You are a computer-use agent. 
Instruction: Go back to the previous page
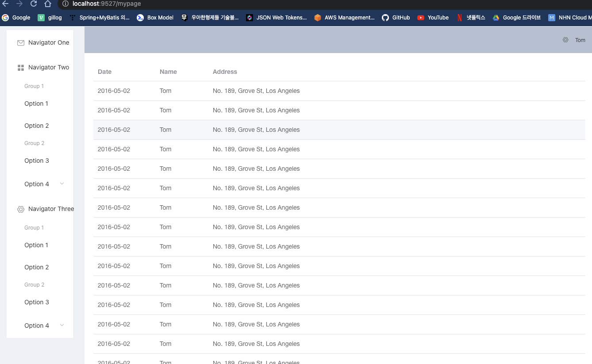click(5, 4)
